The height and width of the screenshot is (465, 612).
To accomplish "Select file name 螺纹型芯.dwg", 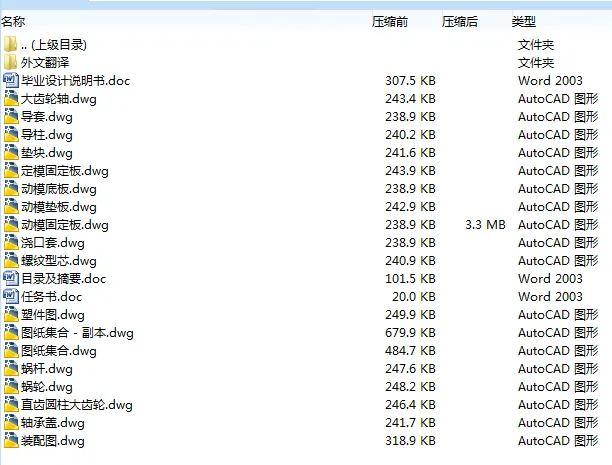I will [59, 260].
